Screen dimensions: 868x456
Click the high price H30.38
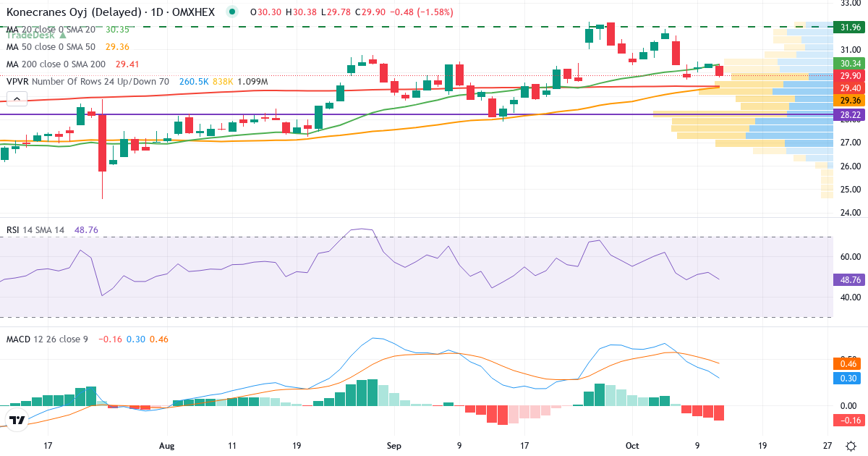(302, 12)
